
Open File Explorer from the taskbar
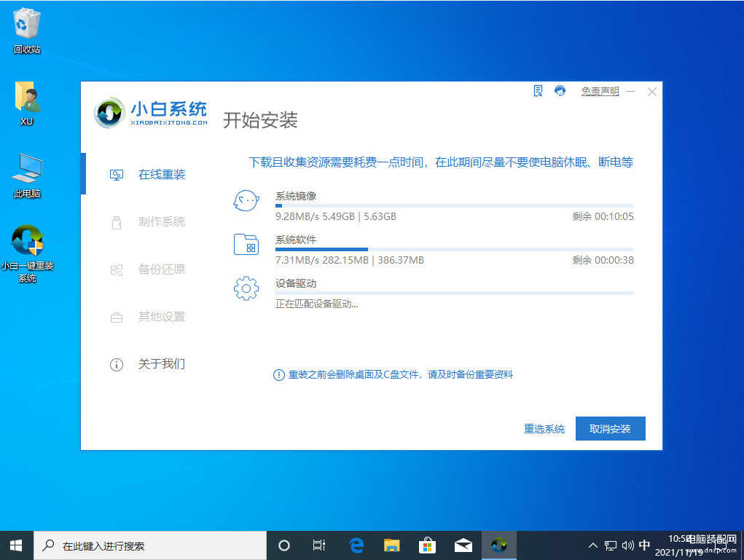(392, 545)
